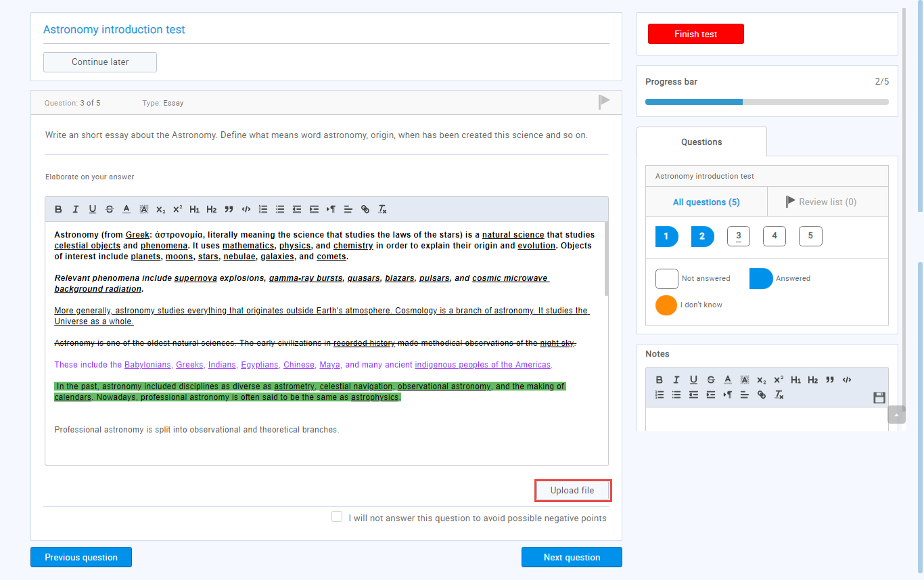Switch to the Review list tab
Screen dimensions: 924x580
coord(827,202)
